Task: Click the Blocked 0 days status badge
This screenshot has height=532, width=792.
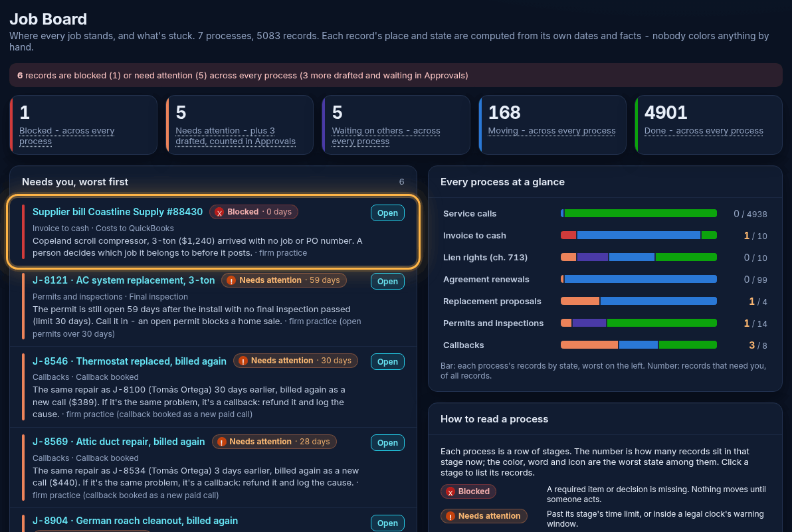Action: tap(254, 212)
